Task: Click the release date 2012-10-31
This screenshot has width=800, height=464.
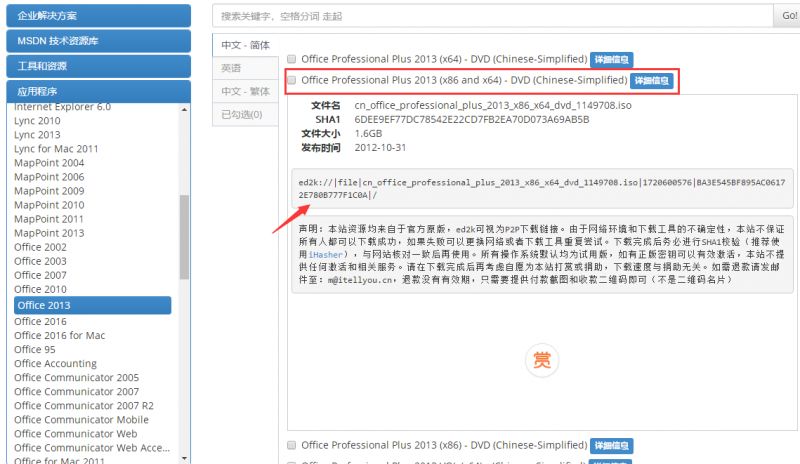Action: (380, 148)
